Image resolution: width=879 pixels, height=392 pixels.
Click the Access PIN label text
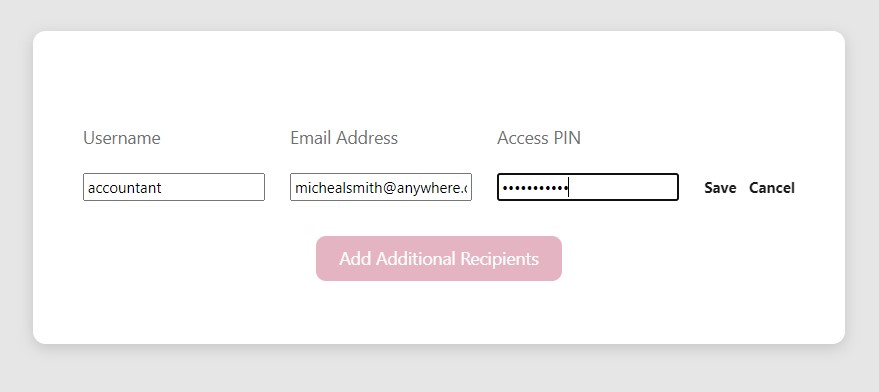[x=539, y=138]
